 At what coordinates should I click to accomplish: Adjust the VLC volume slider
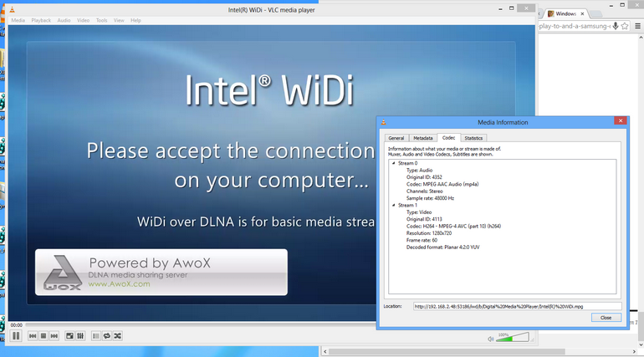coord(512,337)
